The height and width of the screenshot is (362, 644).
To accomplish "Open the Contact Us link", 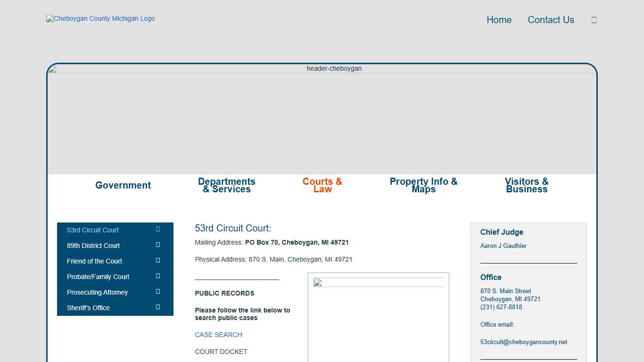I will [x=551, y=20].
